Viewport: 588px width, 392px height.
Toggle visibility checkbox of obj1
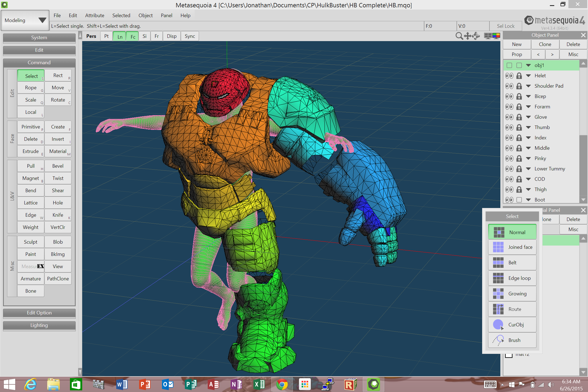point(509,65)
